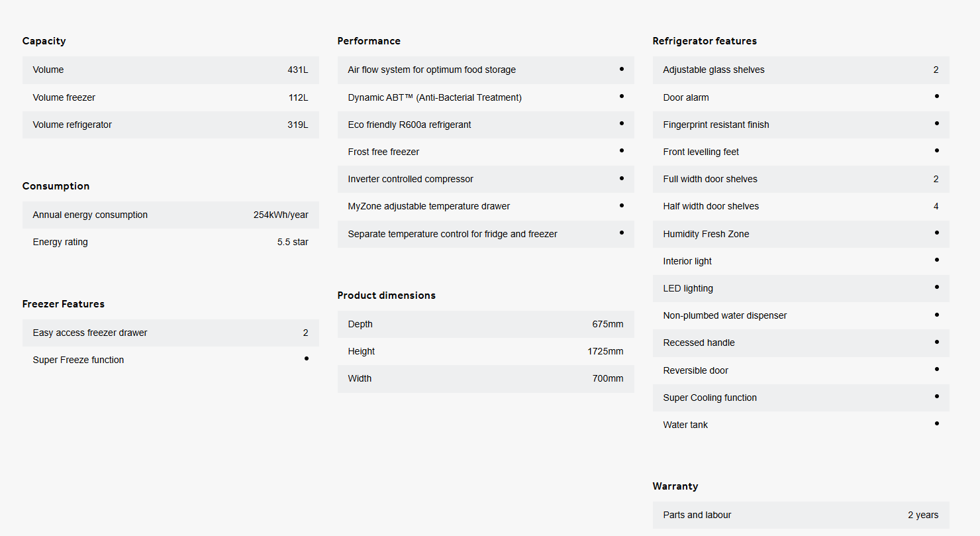Viewport: 980px width, 536px height.
Task: Click the Parts and labour warranty row
Action: pyautogui.click(x=801, y=515)
